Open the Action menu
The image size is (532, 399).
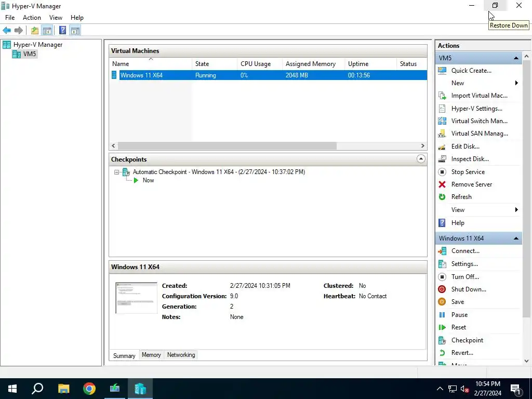coord(32,18)
